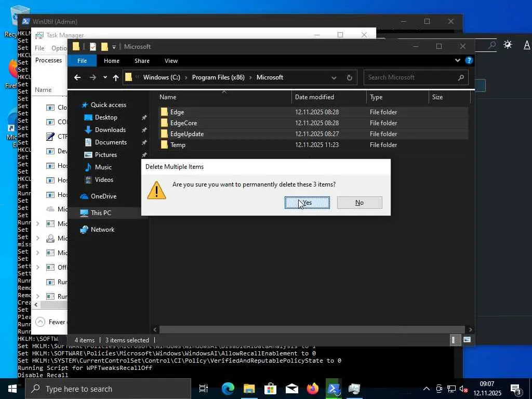532x399 pixels.
Task: Refresh the Microsoft folder view
Action: click(x=350, y=78)
